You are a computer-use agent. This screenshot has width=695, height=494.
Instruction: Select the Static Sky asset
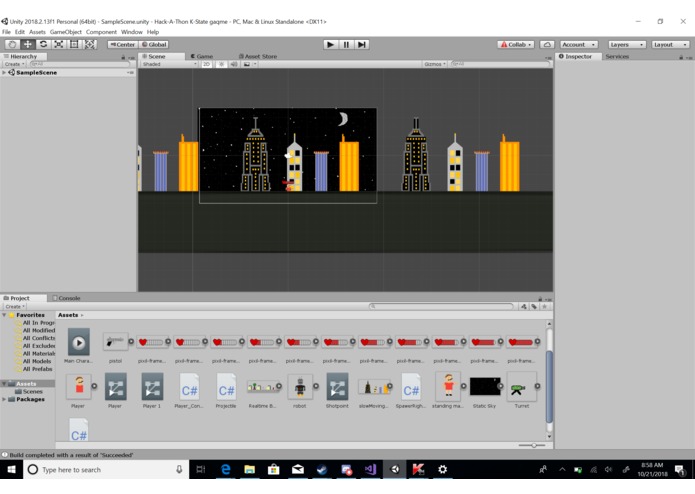pyautogui.click(x=484, y=391)
